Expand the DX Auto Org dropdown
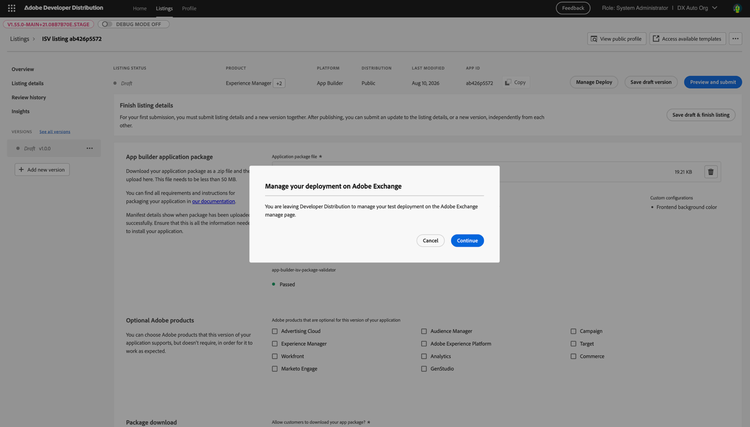This screenshot has height=427, width=750. point(697,8)
